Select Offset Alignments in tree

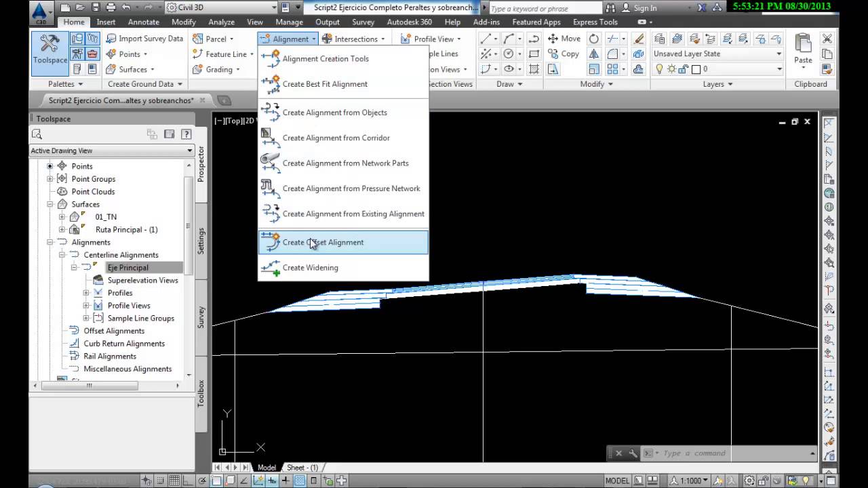[x=114, y=331]
